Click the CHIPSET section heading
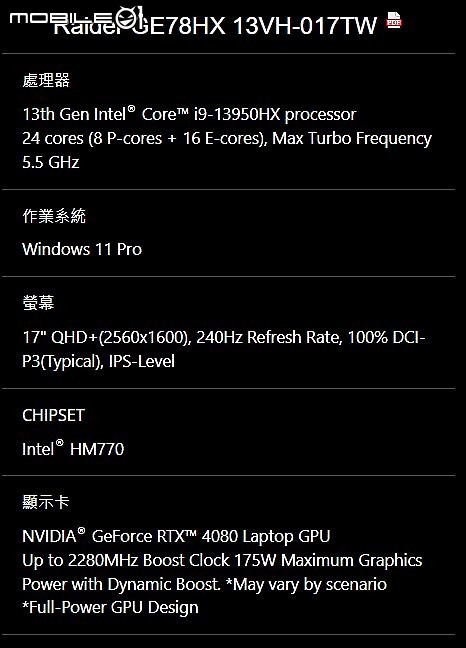 coord(53,415)
